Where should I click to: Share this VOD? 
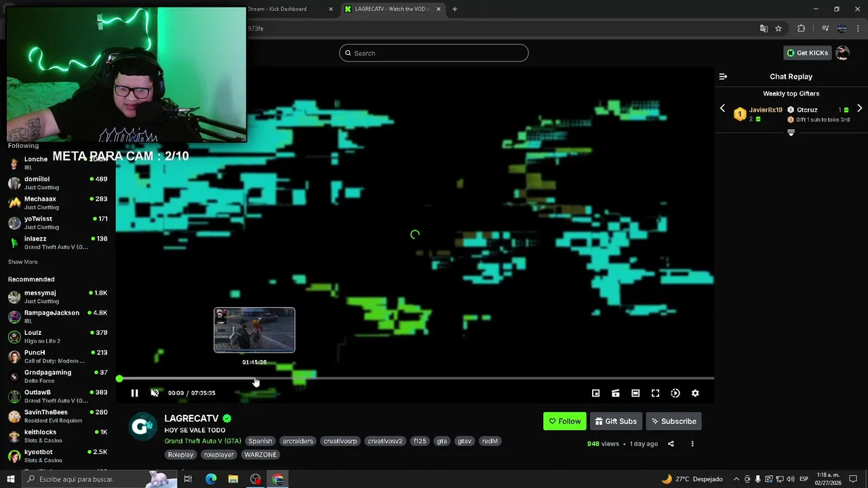point(671,444)
